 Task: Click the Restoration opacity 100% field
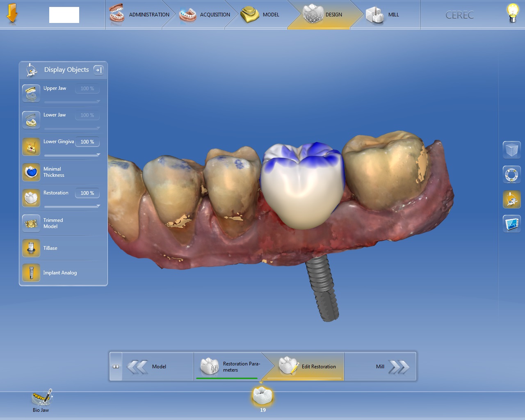(87, 193)
